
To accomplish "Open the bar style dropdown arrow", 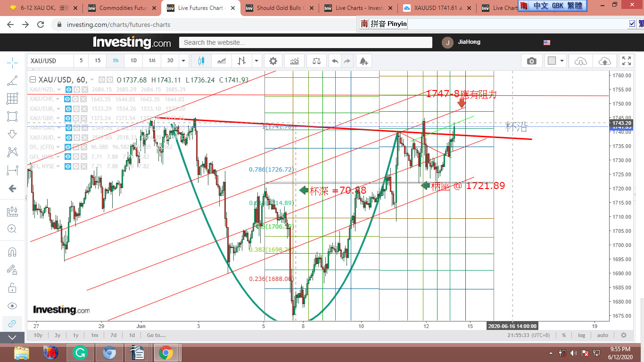I will point(256,61).
